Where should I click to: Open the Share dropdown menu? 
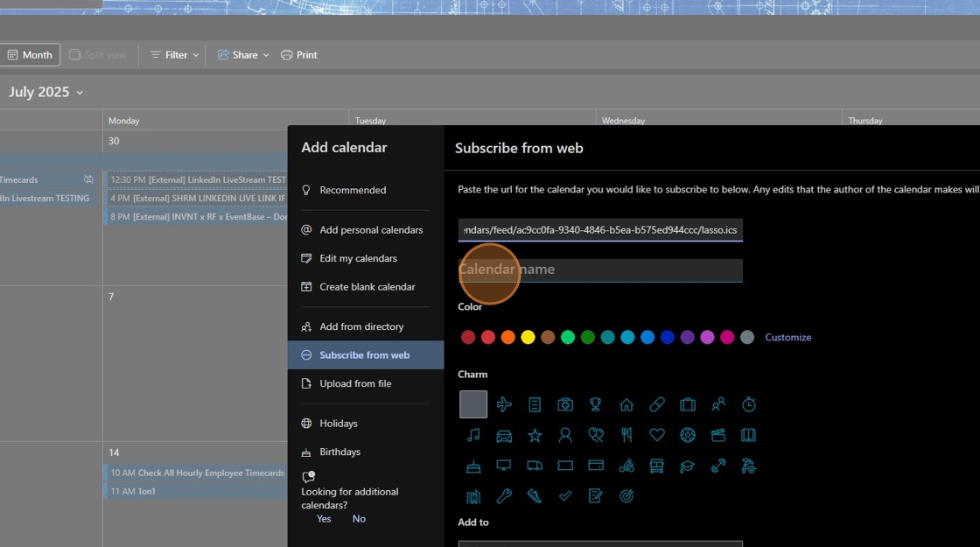(x=243, y=55)
